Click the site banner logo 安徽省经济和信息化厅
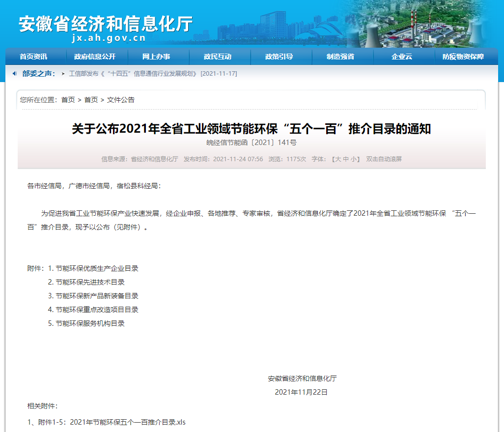Image resolution: width=504 pixels, height=432 pixels. (x=105, y=23)
